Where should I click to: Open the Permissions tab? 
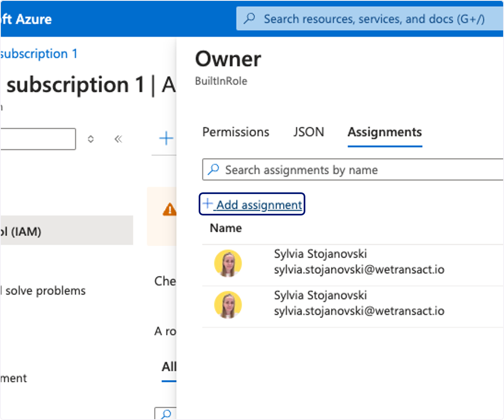point(236,132)
